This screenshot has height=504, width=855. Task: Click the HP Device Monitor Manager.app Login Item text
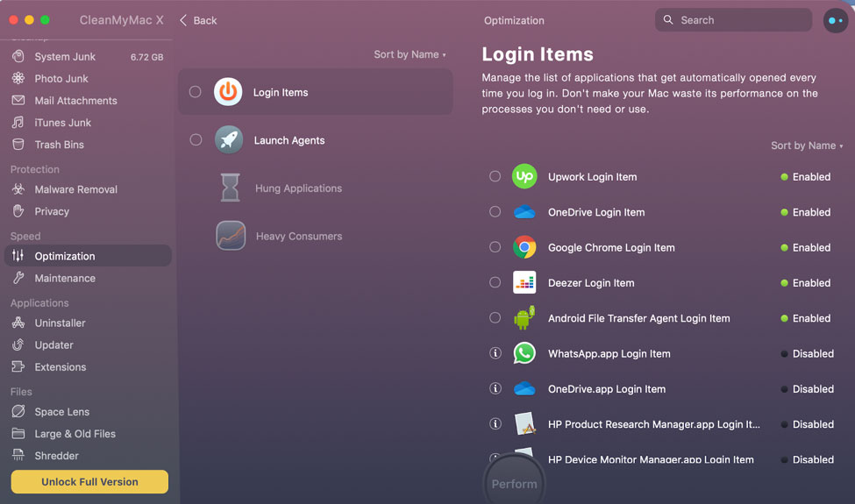tap(651, 459)
